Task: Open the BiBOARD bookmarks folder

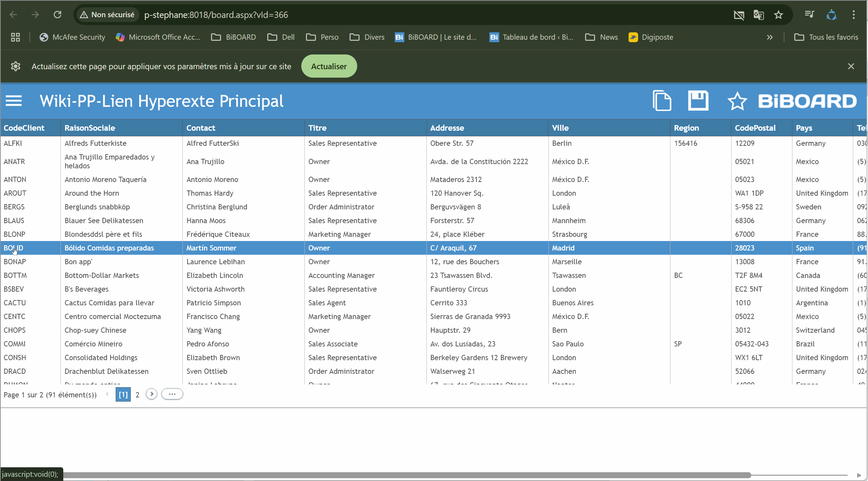Action: [x=233, y=37]
